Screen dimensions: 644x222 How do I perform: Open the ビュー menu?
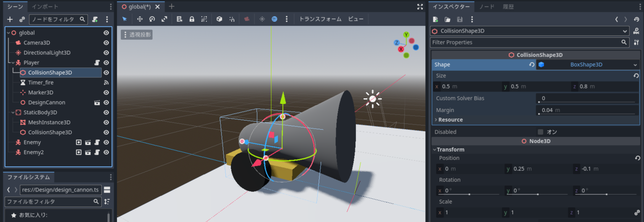point(355,19)
